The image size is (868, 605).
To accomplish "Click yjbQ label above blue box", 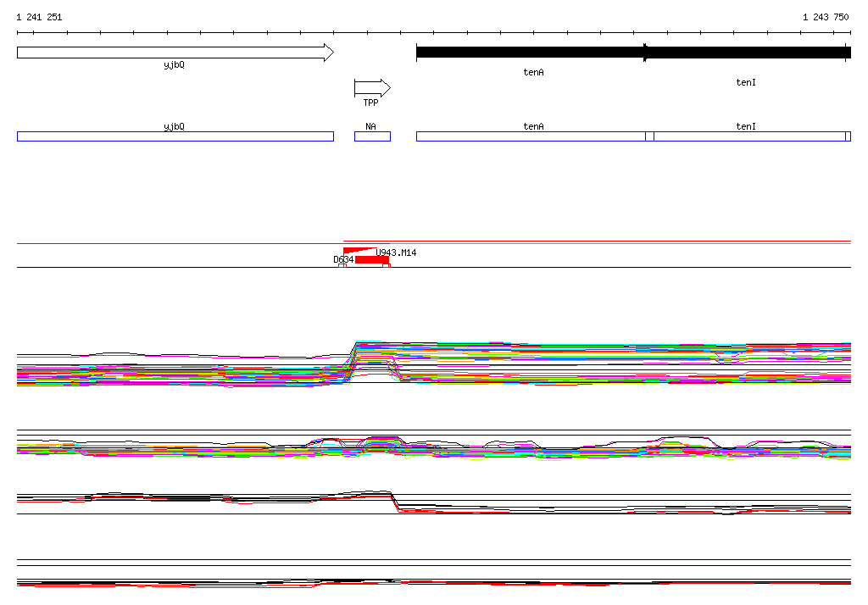I will tap(175, 127).
